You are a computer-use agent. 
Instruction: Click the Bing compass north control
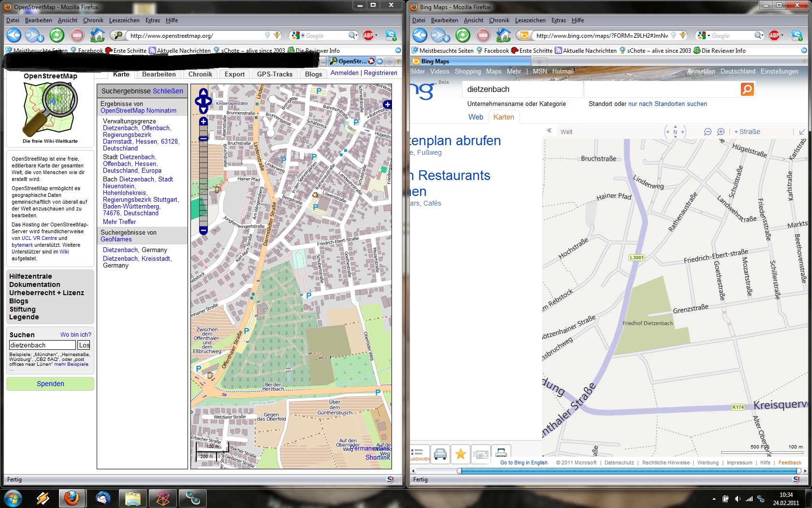[x=675, y=132]
